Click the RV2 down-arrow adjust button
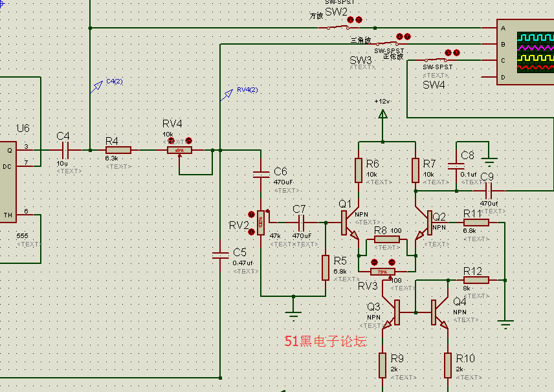 coord(251,232)
